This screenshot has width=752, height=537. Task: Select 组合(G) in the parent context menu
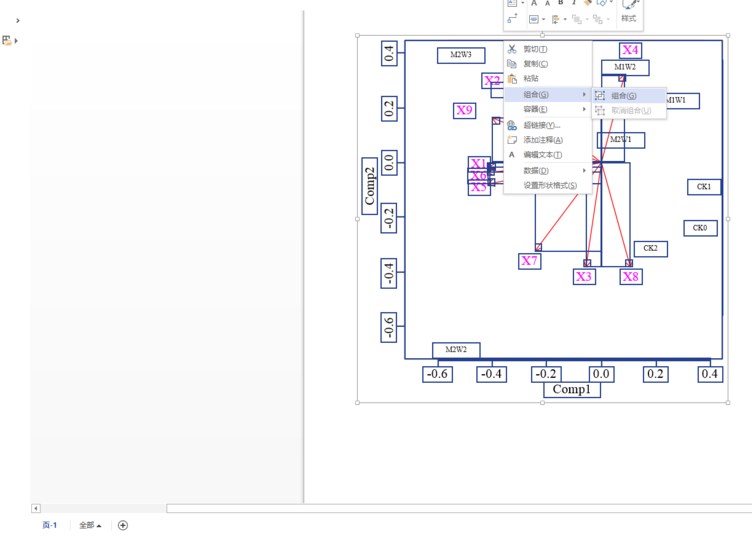point(548,94)
